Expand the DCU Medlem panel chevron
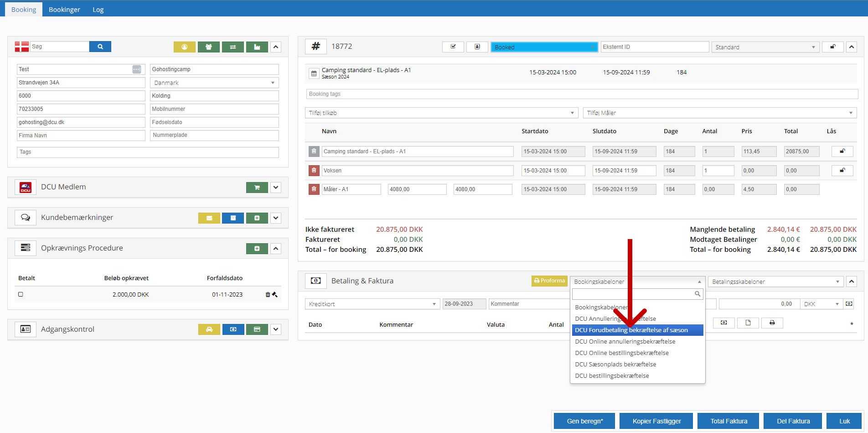The width and height of the screenshot is (868, 433). point(276,188)
